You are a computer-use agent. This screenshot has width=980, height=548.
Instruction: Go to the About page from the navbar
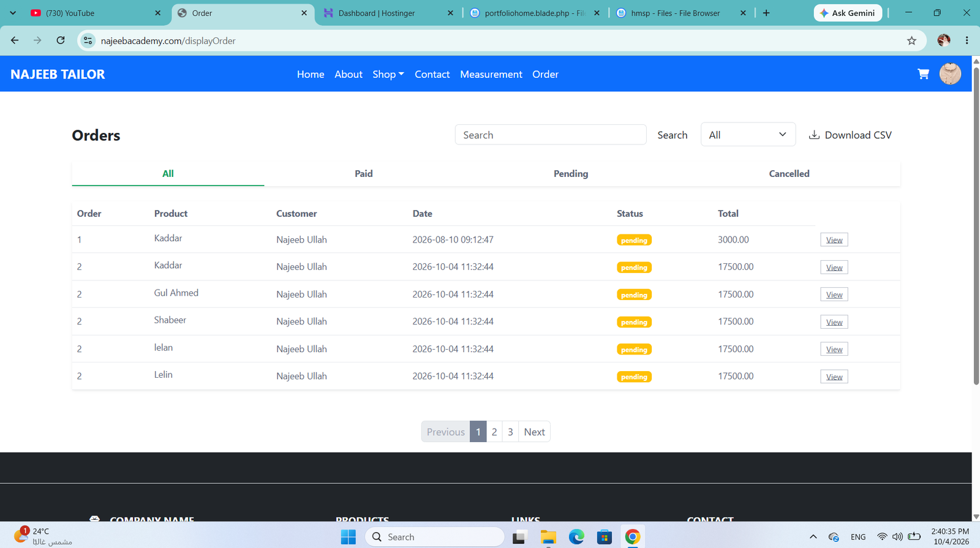(349, 74)
